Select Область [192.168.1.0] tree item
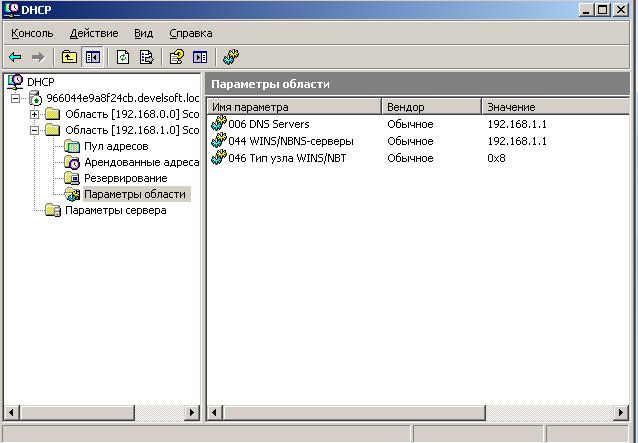The height and width of the screenshot is (443, 638). tap(132, 130)
